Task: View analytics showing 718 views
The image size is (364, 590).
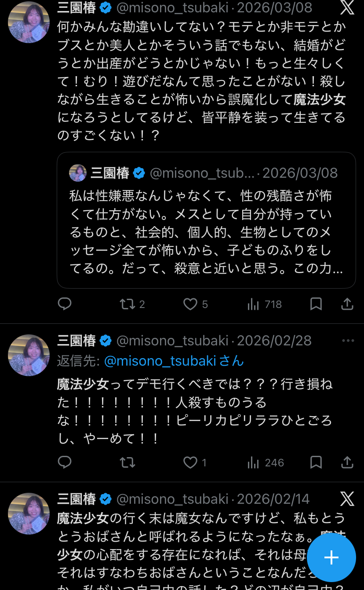Action: click(x=253, y=304)
